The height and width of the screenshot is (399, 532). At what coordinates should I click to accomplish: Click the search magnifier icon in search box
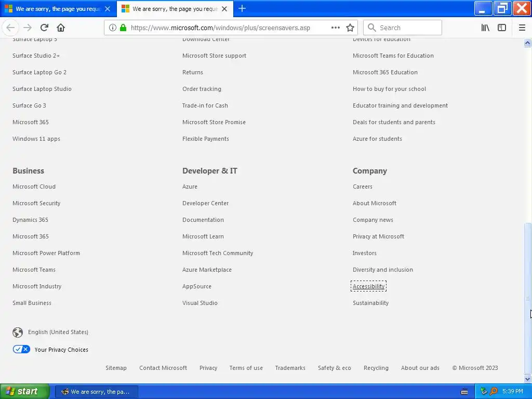click(372, 28)
